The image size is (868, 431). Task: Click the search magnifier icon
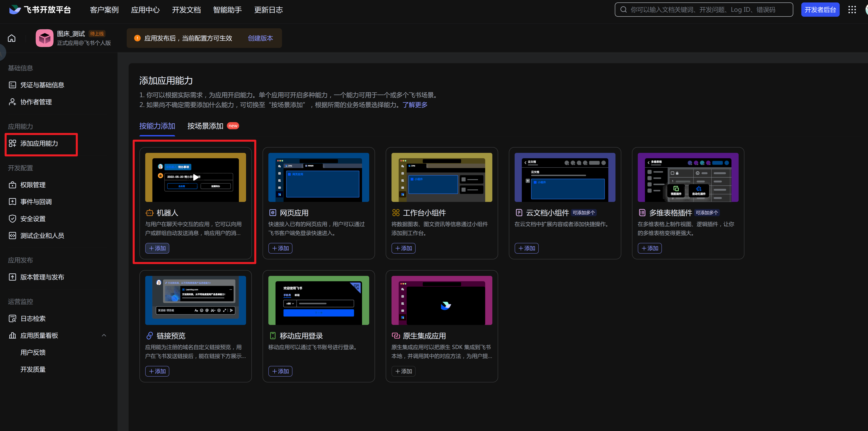623,10
